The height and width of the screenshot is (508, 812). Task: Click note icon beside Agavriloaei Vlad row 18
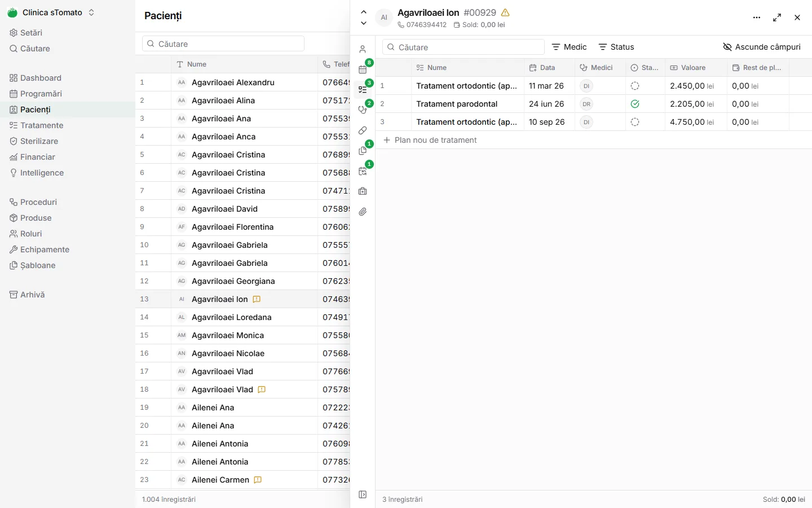tap(262, 389)
